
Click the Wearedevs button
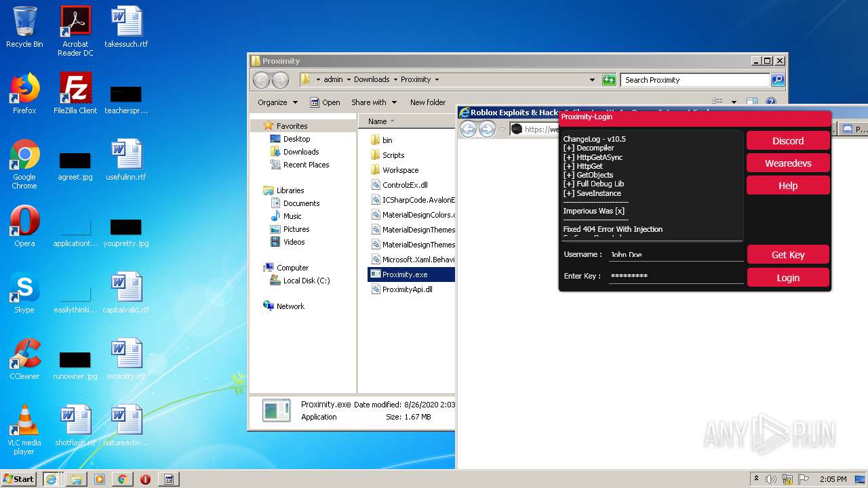coord(788,163)
